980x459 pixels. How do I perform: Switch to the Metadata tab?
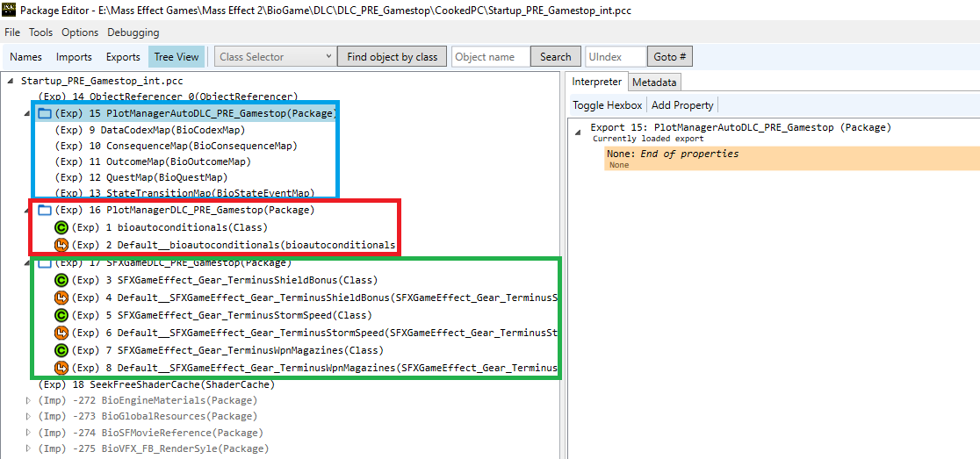653,82
